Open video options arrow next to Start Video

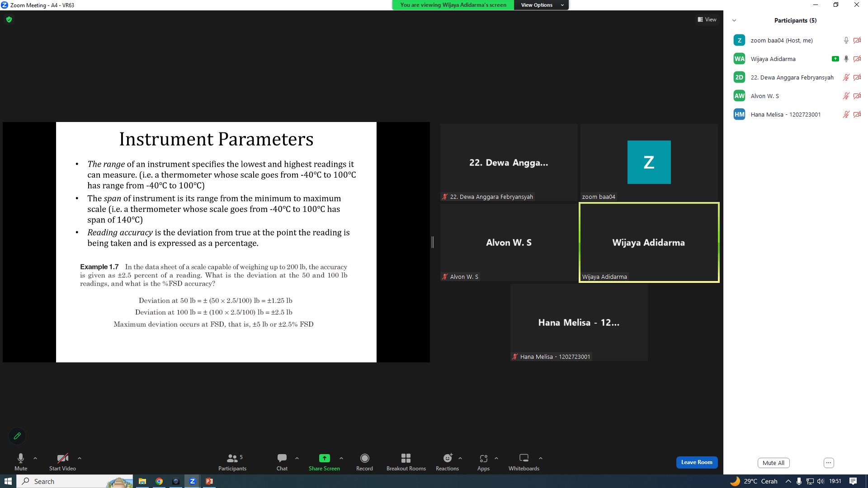click(80, 458)
